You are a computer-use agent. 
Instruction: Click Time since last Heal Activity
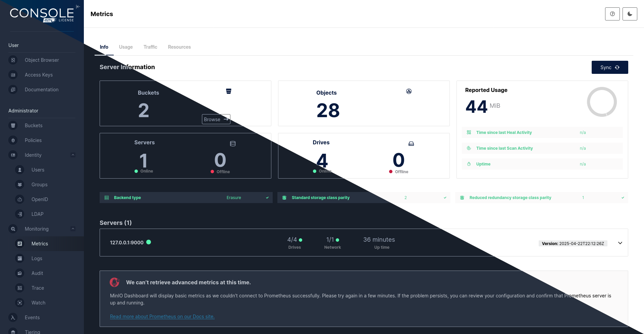(542, 133)
